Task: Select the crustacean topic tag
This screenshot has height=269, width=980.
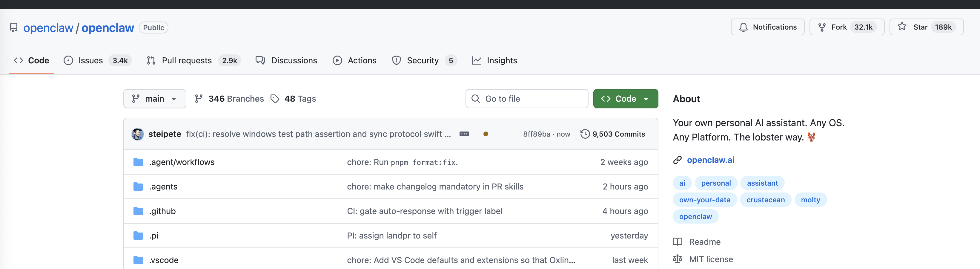Action: click(765, 200)
